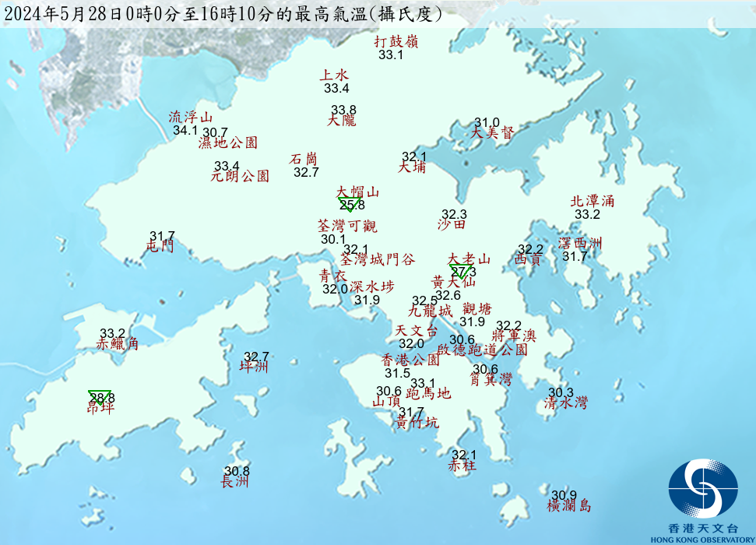
Task: Click the 元朗公園 station name
Action: [240, 176]
